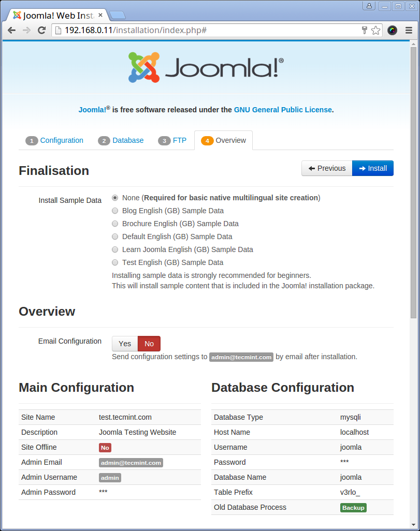Click the address bar URL
Screen dimensions: 420x531
point(136,31)
